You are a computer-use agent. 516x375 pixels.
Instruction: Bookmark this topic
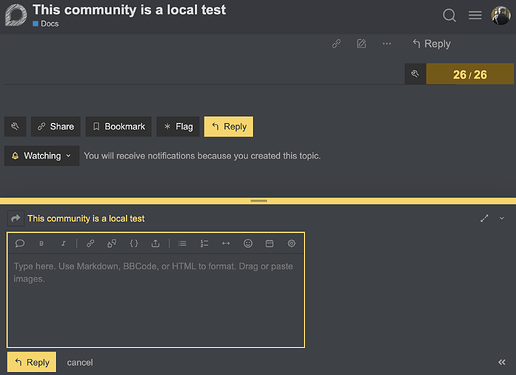click(118, 127)
